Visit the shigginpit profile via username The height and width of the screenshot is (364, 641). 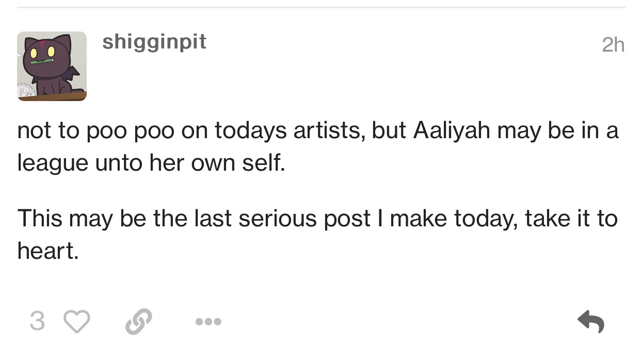(x=154, y=42)
